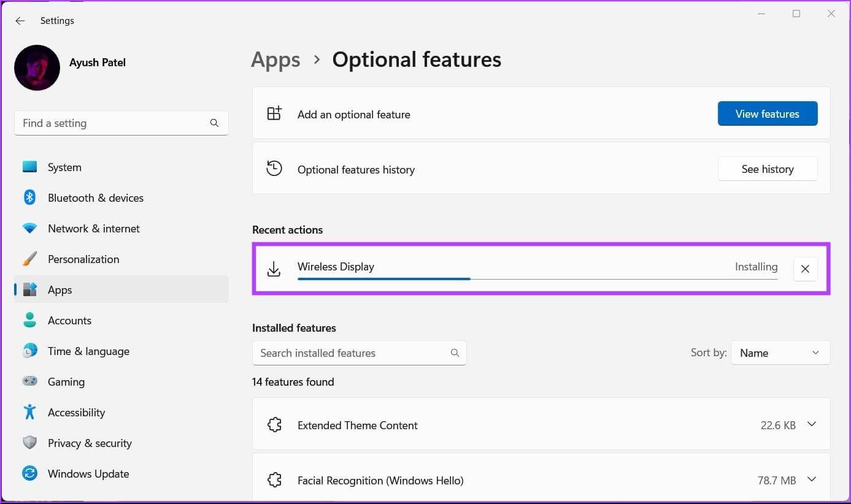Click the search icon in installed features box
The width and height of the screenshot is (851, 504).
tap(455, 353)
